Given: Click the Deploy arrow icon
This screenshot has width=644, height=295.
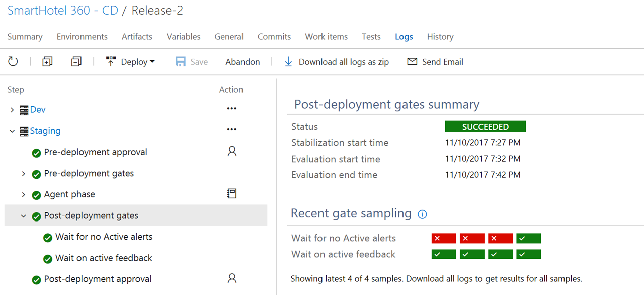Looking at the screenshot, I should click(x=111, y=62).
